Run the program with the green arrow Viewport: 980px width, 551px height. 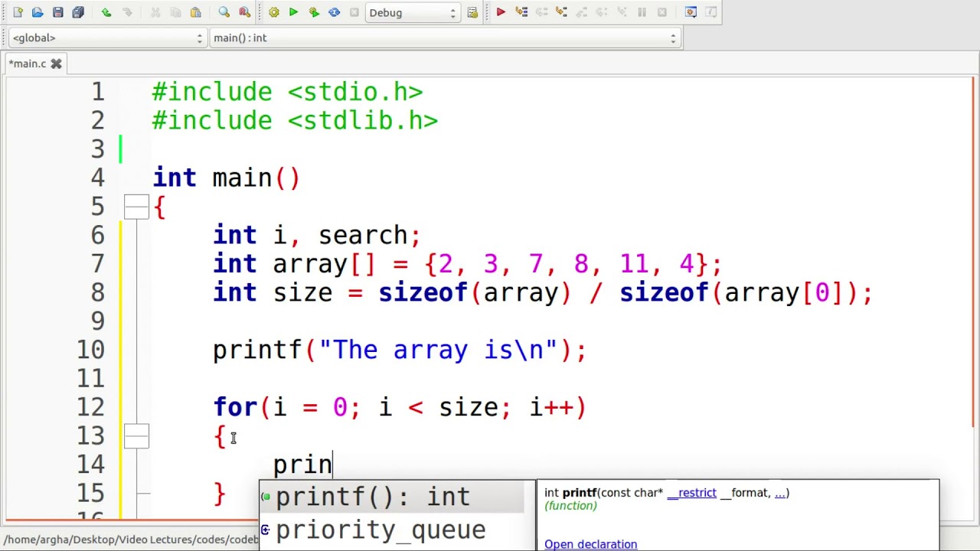click(293, 12)
